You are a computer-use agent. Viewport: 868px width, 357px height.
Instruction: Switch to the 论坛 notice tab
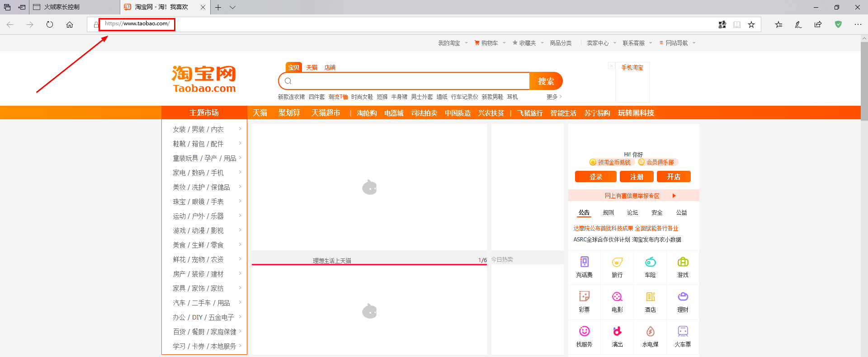[x=632, y=212]
